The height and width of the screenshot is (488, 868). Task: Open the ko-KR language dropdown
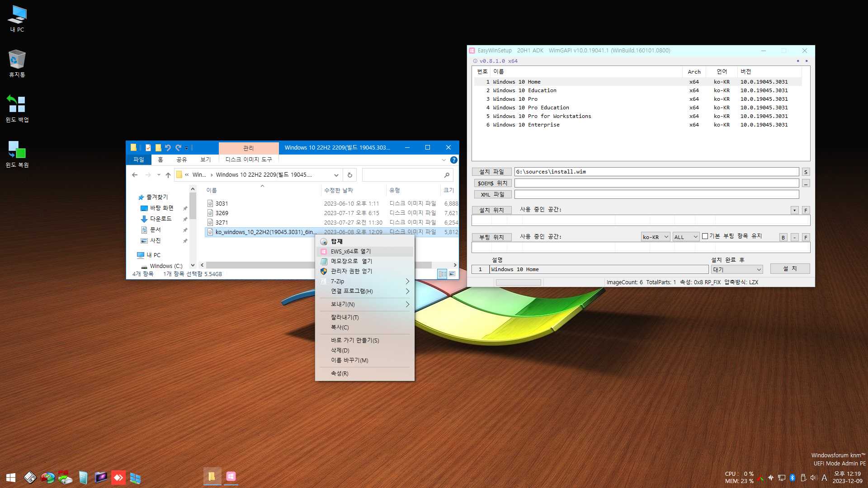tap(655, 237)
